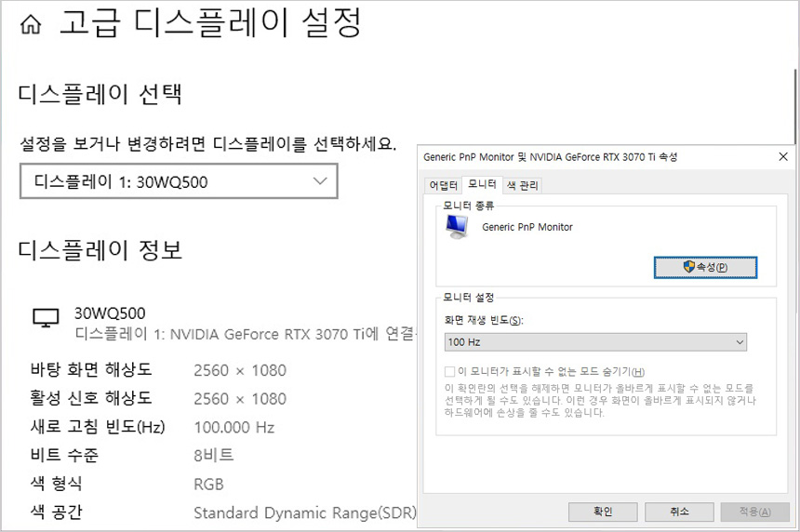
Task: Select the 모니터 tab
Action: [482, 184]
